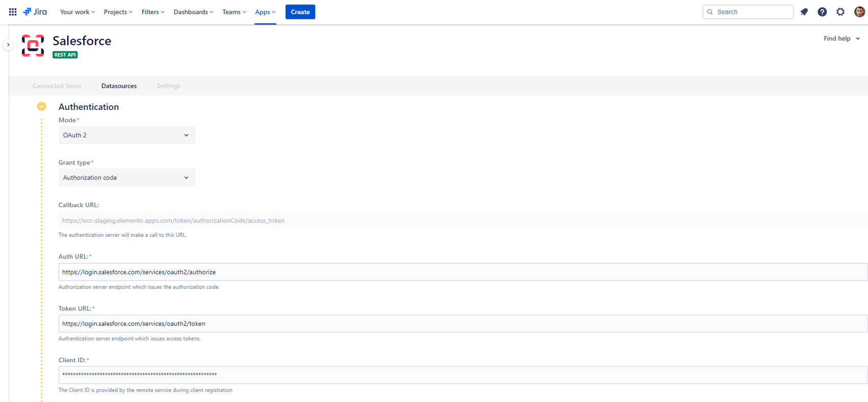This screenshot has height=402, width=868.
Task: Click the Jira logo
Action: tap(35, 12)
